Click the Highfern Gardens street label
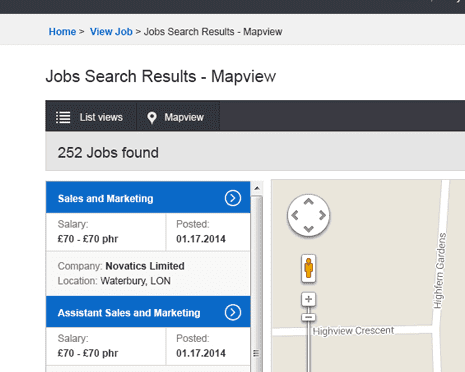465x372 pixels. pos(440,271)
